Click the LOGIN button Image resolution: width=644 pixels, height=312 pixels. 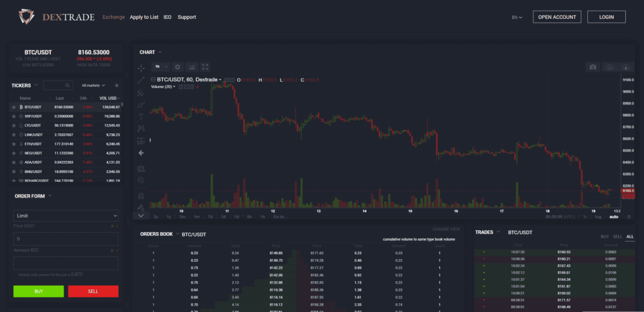[x=607, y=17]
